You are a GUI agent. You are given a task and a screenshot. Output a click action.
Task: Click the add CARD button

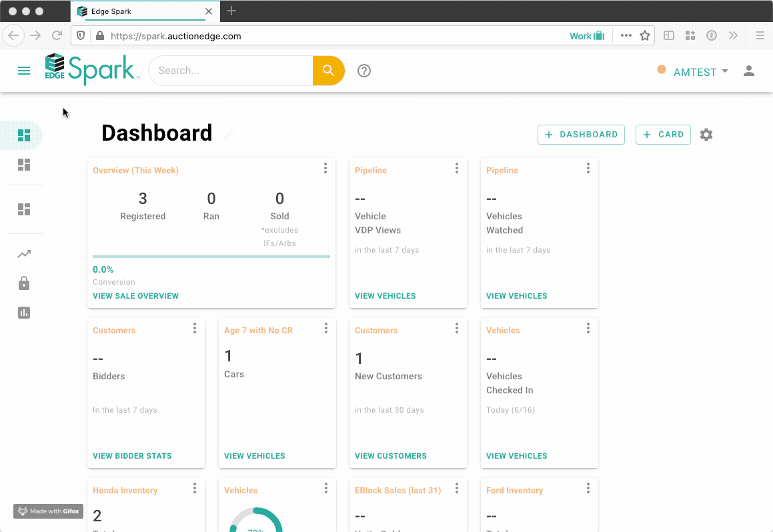(x=663, y=135)
